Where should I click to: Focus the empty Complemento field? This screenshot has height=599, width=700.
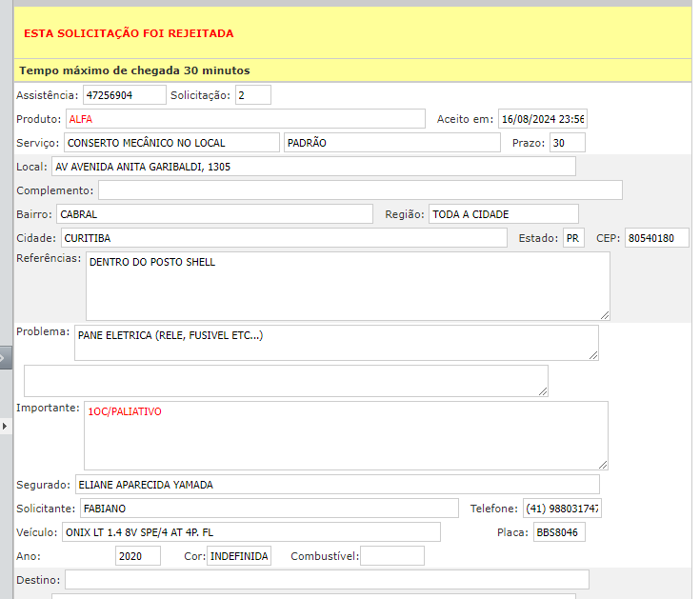point(360,190)
